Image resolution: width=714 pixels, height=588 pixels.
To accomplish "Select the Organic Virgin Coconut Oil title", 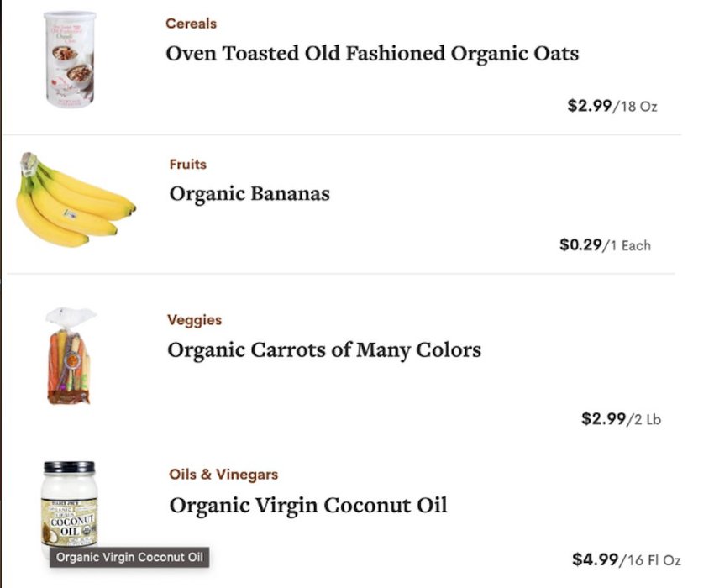I will click(307, 505).
